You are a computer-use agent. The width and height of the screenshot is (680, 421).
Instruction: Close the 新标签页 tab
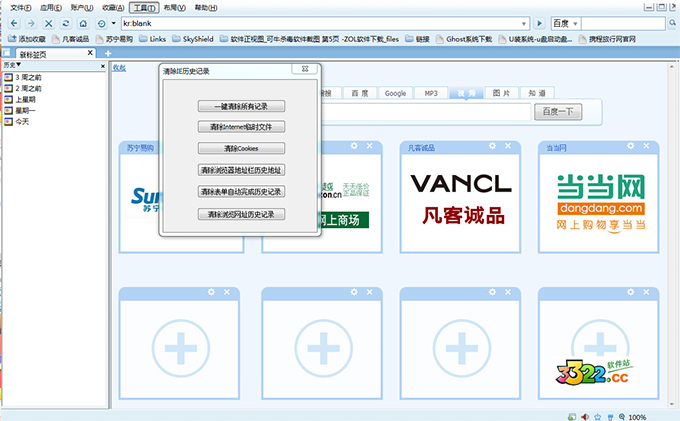point(90,53)
